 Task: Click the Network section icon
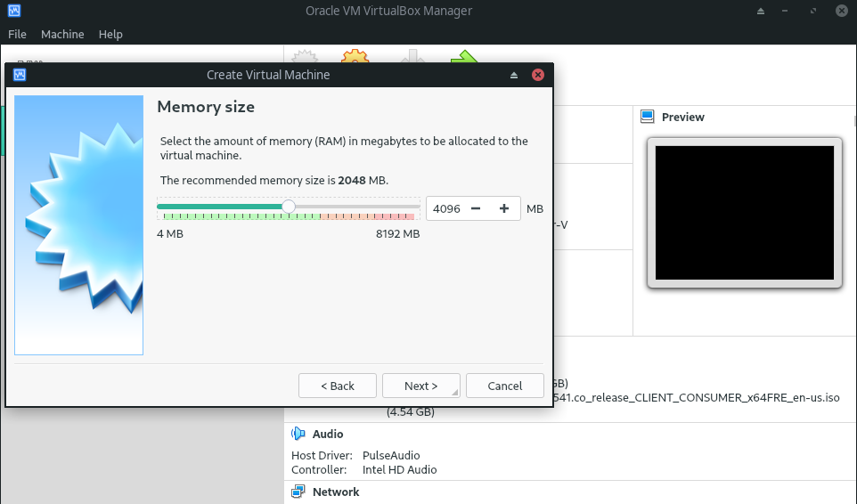click(x=298, y=492)
